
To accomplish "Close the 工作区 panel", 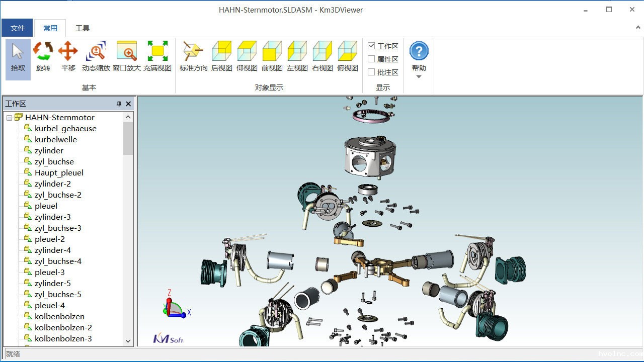I will coord(128,104).
